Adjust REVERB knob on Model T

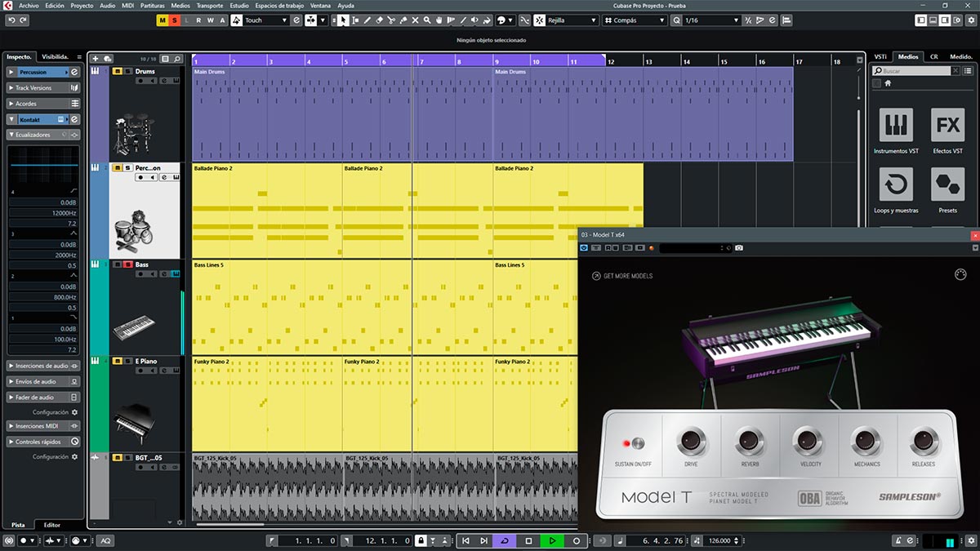[750, 442]
